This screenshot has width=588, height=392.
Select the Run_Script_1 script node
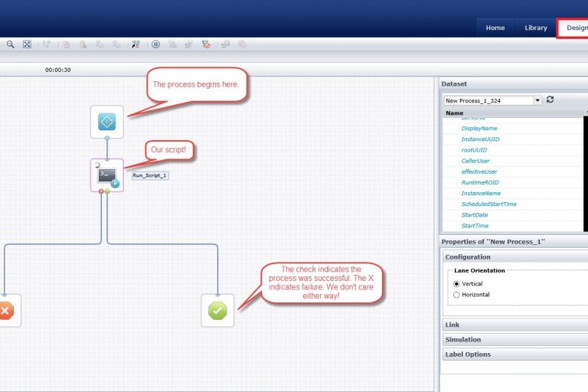click(106, 175)
